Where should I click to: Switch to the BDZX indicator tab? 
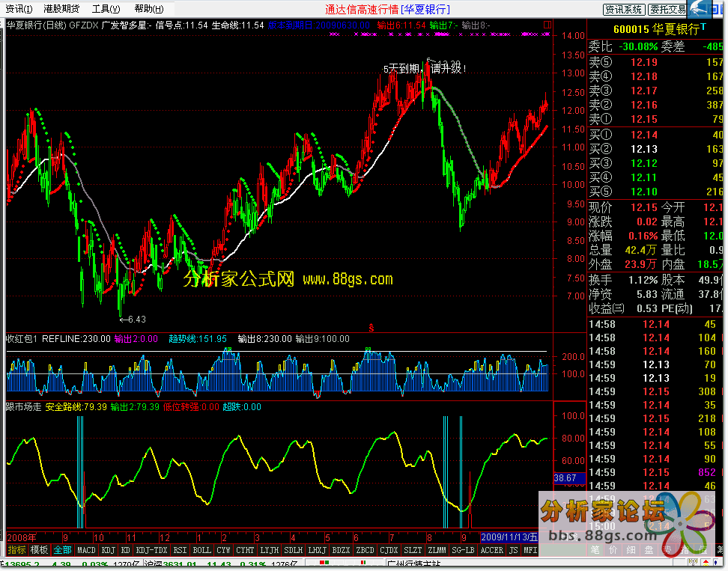coord(342,552)
